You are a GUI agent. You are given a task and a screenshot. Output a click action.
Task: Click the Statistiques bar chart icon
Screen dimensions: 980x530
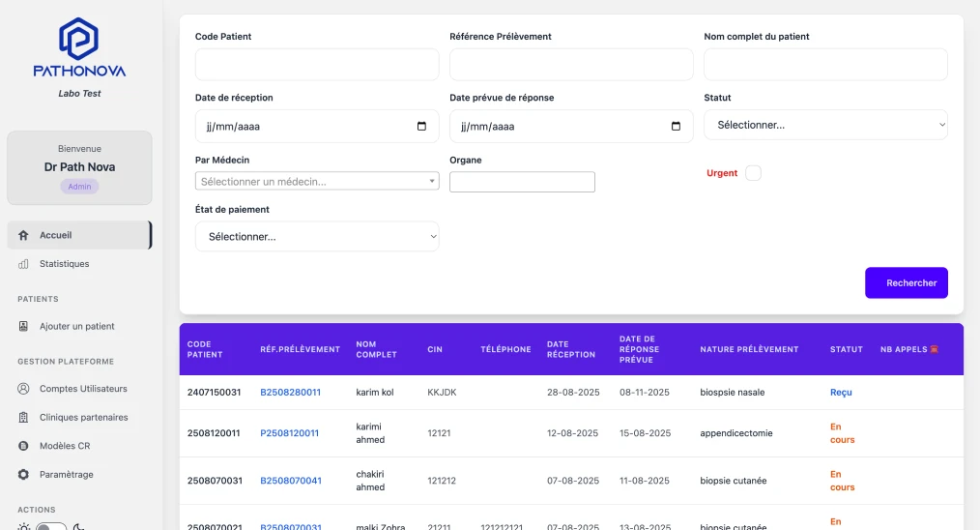pyautogui.click(x=23, y=264)
